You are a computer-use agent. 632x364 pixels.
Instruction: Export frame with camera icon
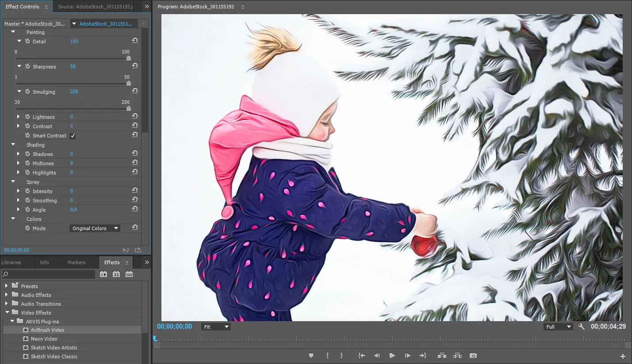click(x=473, y=356)
